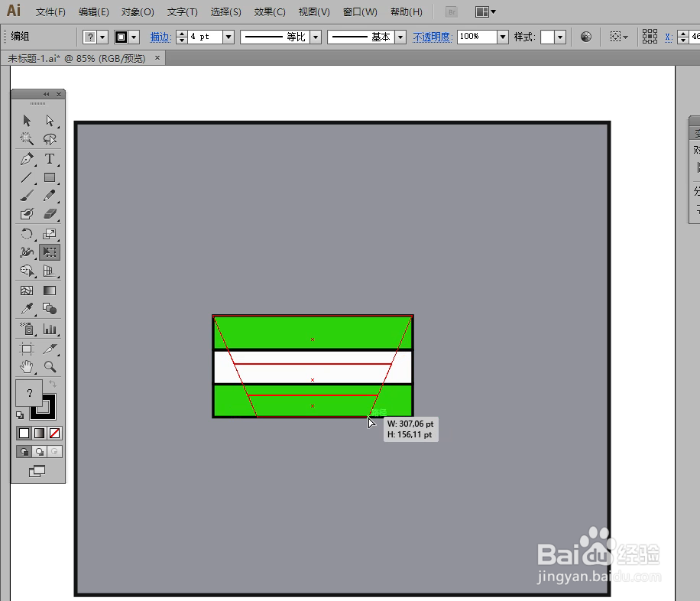
Task: Select the Scale tool
Action: 50,234
